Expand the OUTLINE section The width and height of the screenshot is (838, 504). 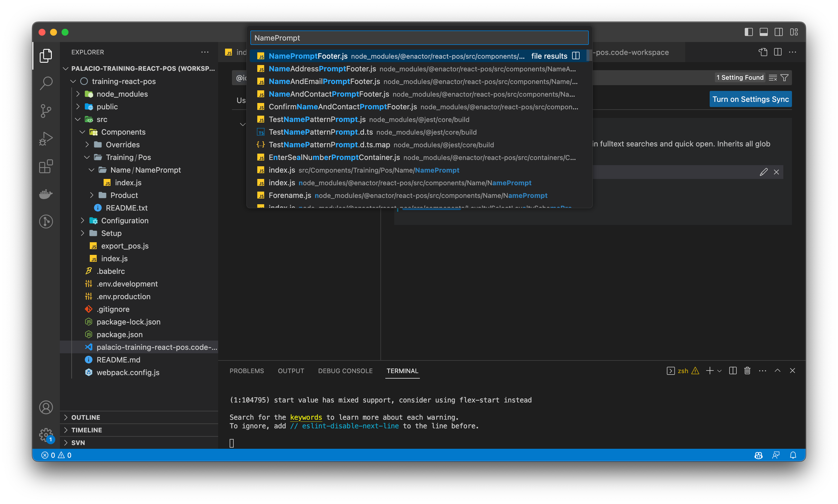[x=139, y=417]
